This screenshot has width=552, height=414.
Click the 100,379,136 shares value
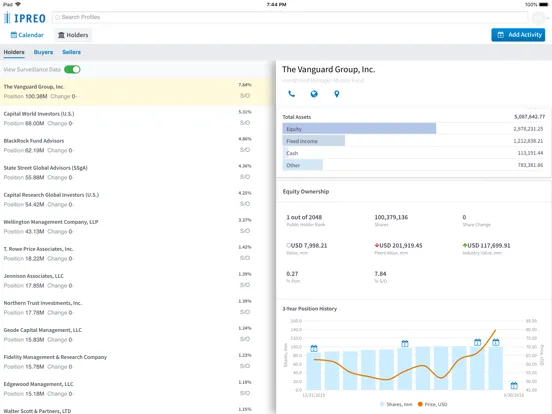391,217
